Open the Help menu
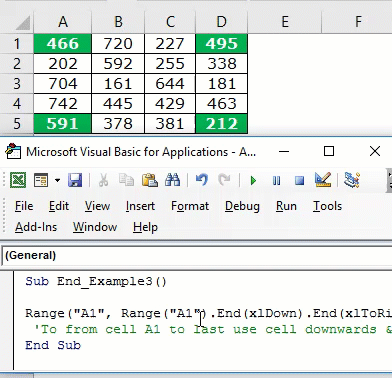The image size is (392, 378). pos(145,227)
